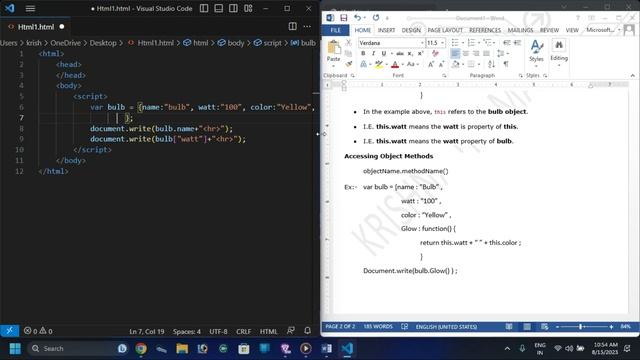Click the HTML language mode in VS Code
The height and width of the screenshot is (360, 640).
tap(269, 331)
